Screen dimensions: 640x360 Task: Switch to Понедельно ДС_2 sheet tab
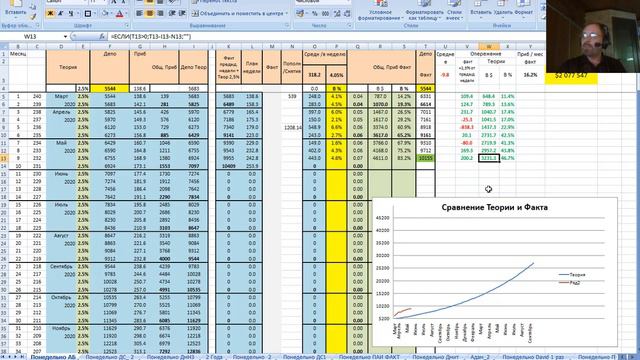[109, 357]
